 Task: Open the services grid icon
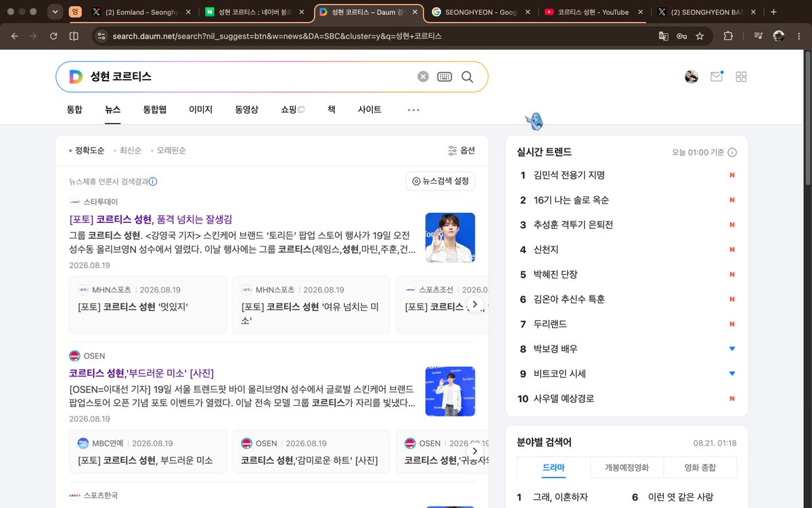742,77
